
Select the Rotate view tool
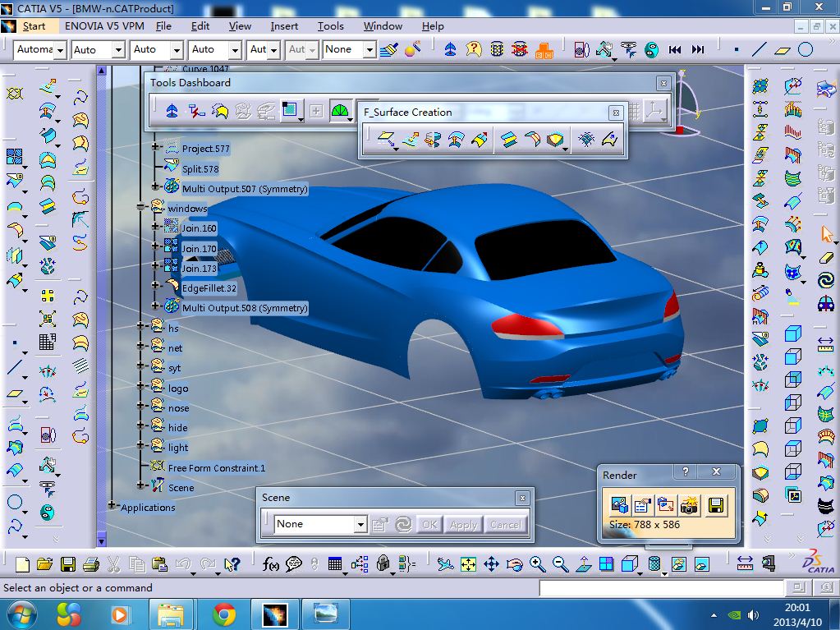(514, 564)
